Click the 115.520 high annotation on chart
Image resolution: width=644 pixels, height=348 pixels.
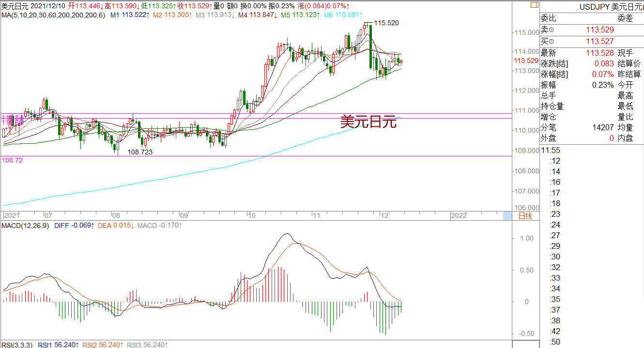(387, 23)
